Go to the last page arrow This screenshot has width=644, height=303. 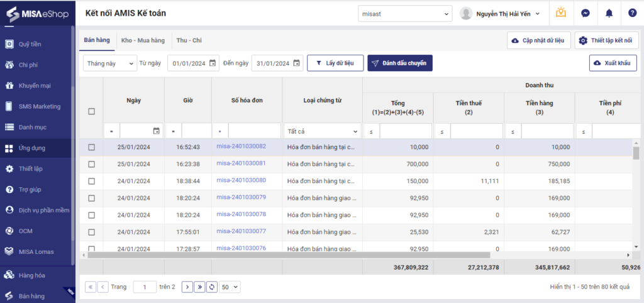pyautogui.click(x=199, y=287)
